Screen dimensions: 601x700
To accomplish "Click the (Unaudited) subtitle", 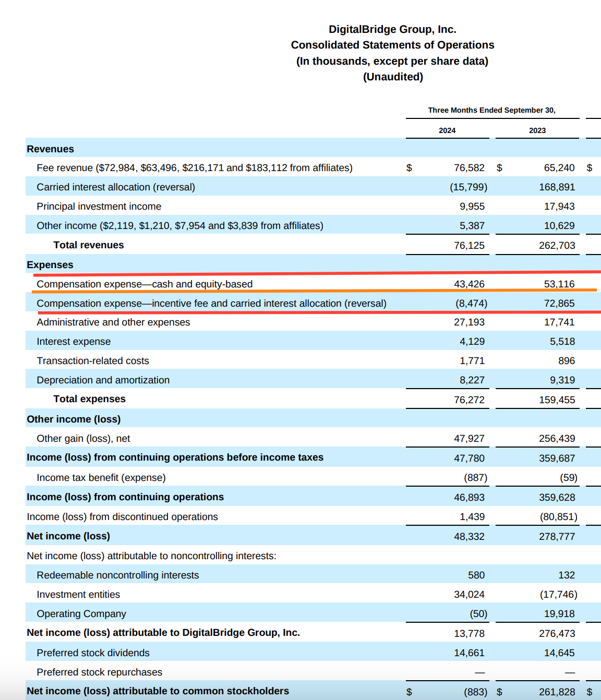I will pos(393,77).
